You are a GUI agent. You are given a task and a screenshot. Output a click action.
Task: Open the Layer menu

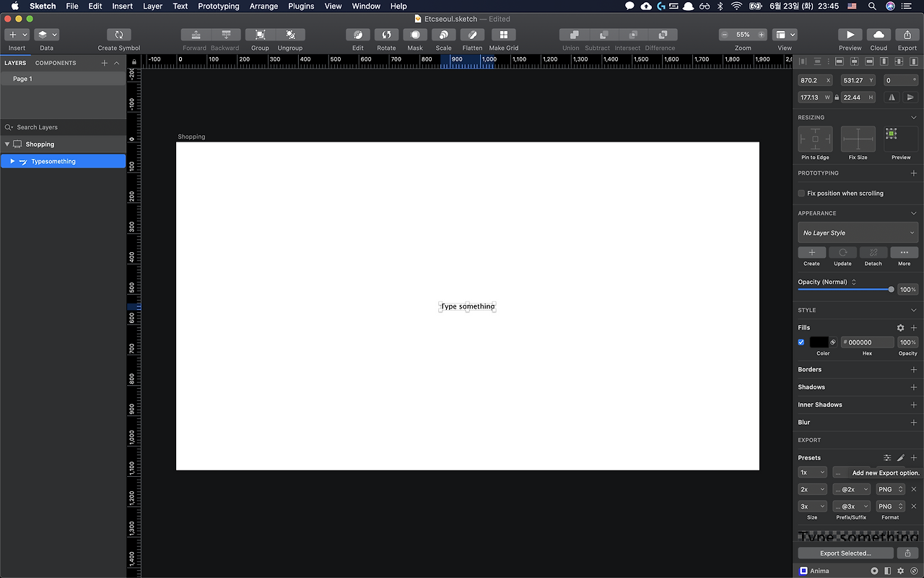(152, 6)
